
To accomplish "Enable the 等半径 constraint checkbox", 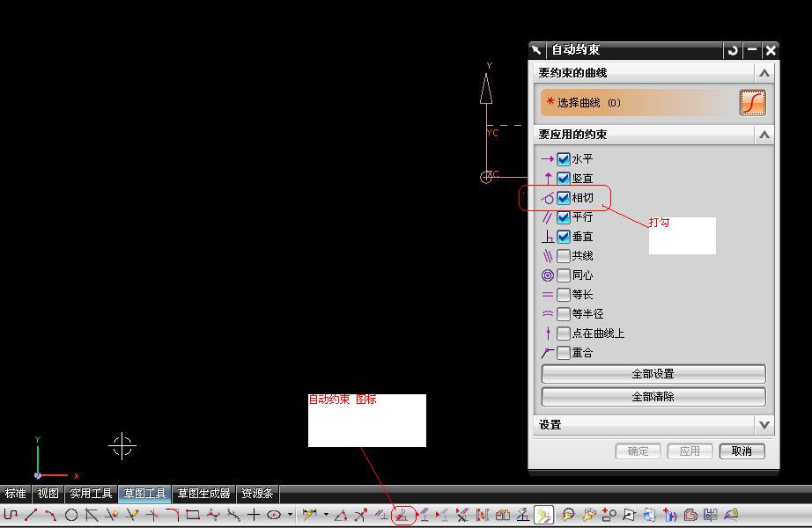I will (564, 313).
